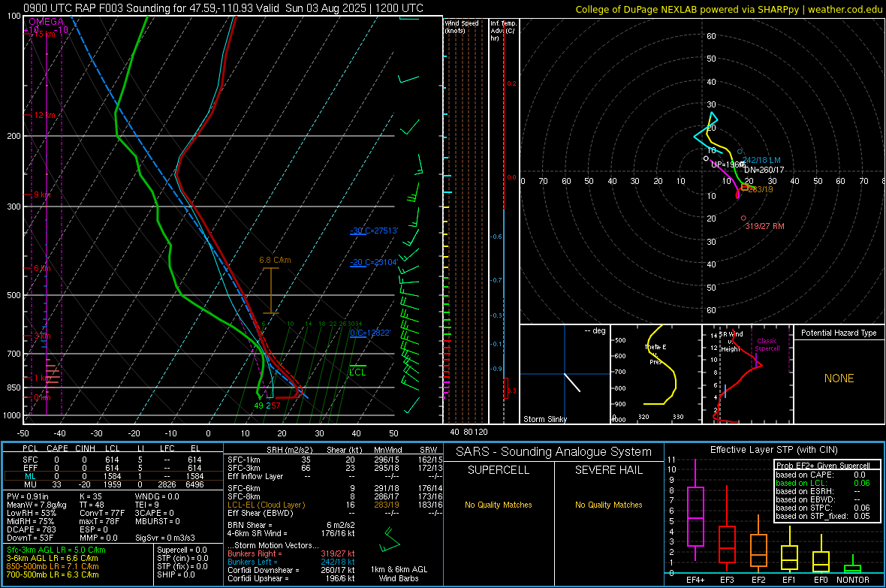This screenshot has height=588, width=886.
Task: Click the Effective Layer STP (with CIN) title
Action: point(773,450)
